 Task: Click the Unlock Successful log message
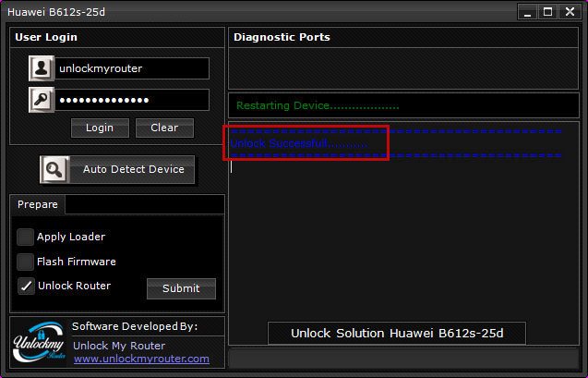(x=299, y=143)
